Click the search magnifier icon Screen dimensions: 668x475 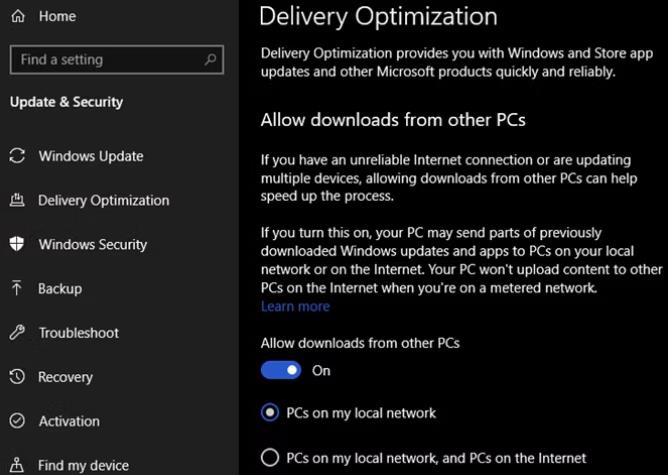click(x=210, y=60)
